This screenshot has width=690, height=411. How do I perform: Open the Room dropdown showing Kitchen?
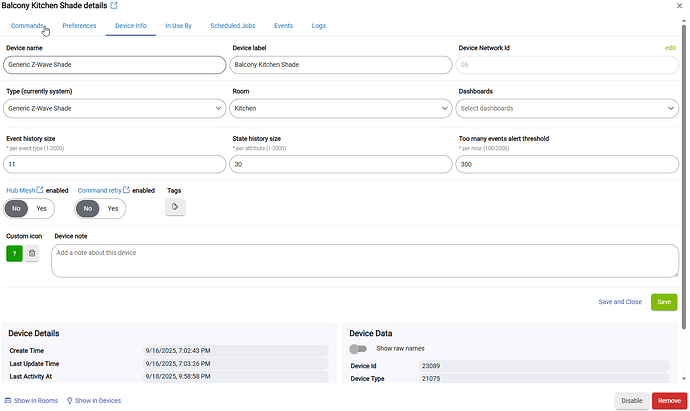[x=341, y=108]
